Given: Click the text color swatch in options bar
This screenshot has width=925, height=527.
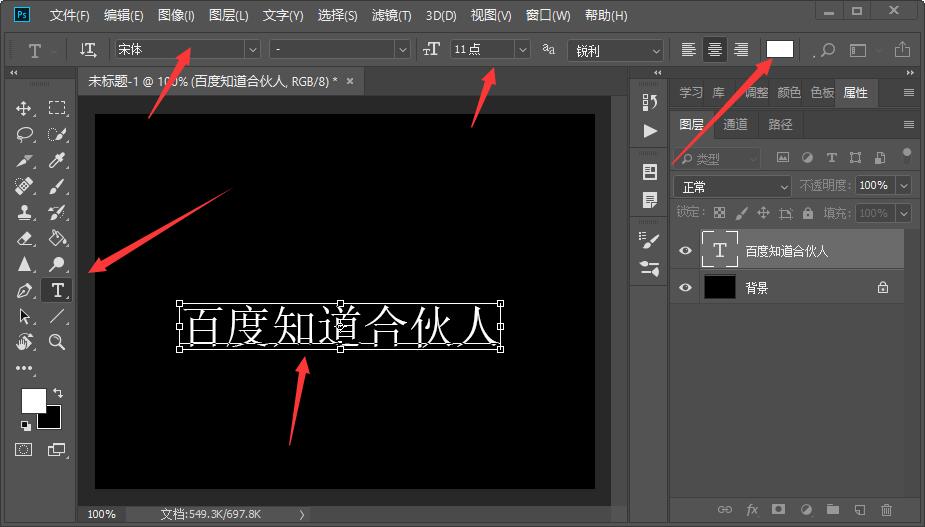Looking at the screenshot, I should [779, 49].
